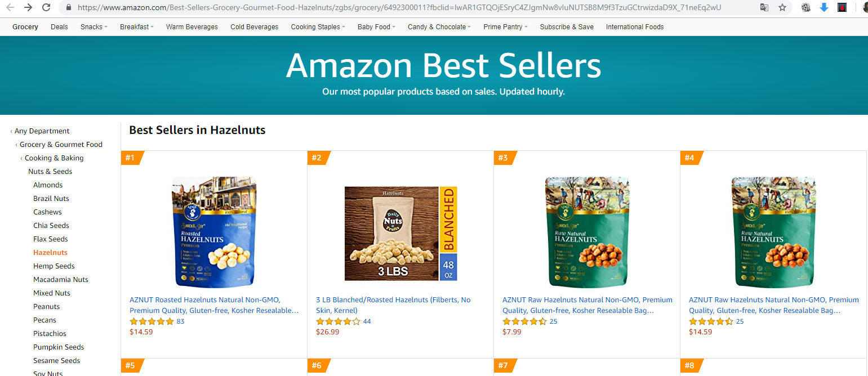The image size is (868, 376).
Task: Open the Candy & Chocolate dropdown
Action: click(x=439, y=27)
